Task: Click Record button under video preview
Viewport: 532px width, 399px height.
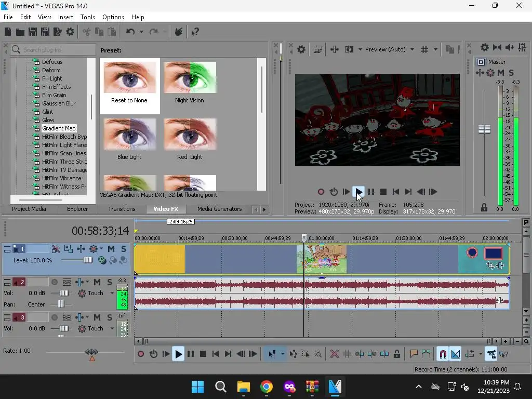Action: (x=321, y=192)
